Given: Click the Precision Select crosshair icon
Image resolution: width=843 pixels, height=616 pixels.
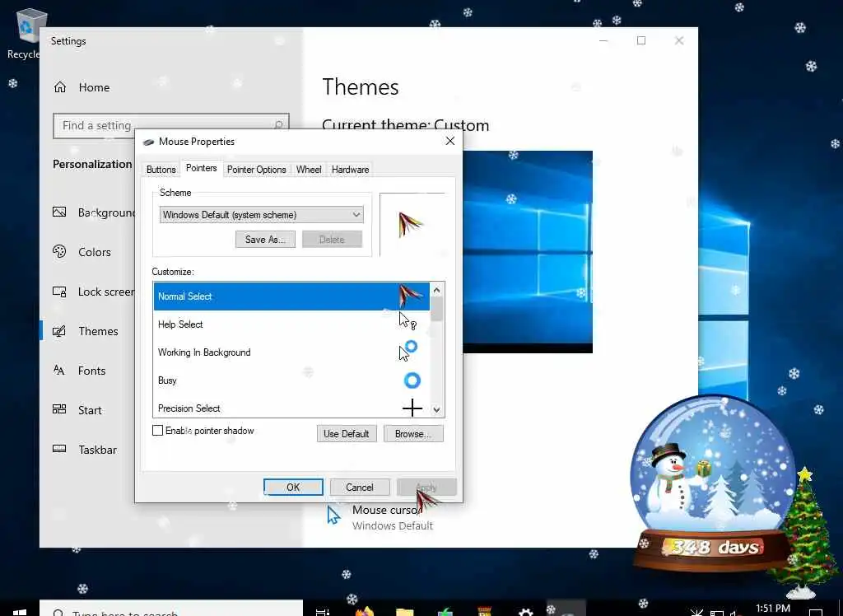Looking at the screenshot, I should pyautogui.click(x=412, y=408).
